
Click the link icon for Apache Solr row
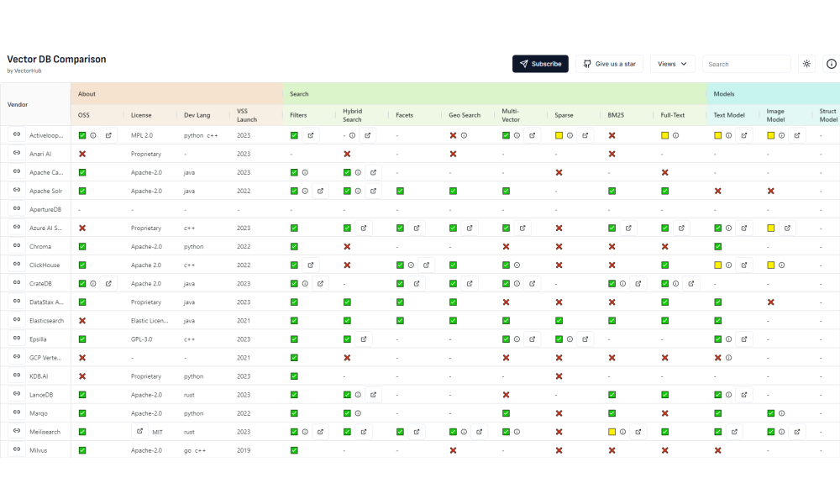(x=17, y=190)
